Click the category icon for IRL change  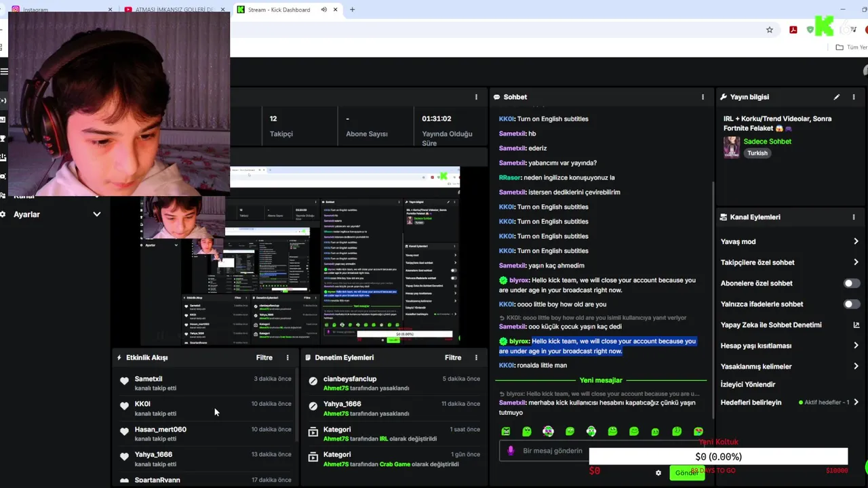click(x=313, y=431)
